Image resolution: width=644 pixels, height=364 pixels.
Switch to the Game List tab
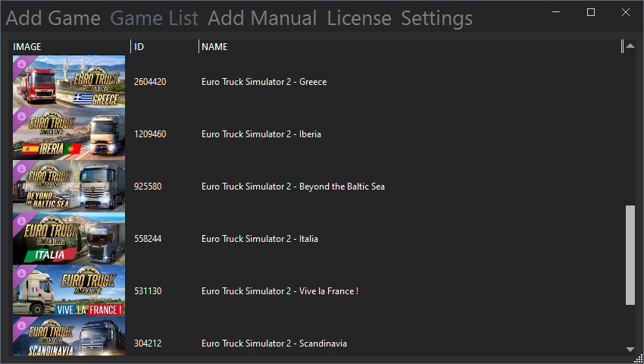154,18
